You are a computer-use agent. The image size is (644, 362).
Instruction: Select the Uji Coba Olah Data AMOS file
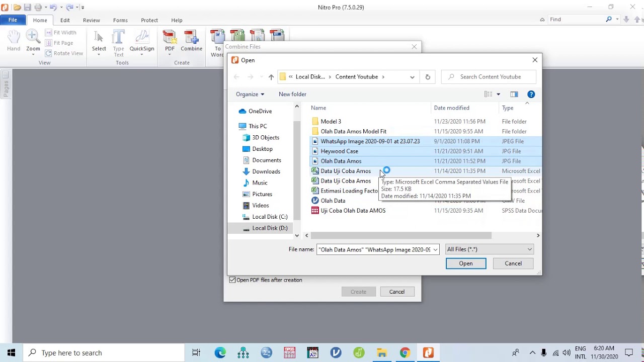click(x=425, y=211)
